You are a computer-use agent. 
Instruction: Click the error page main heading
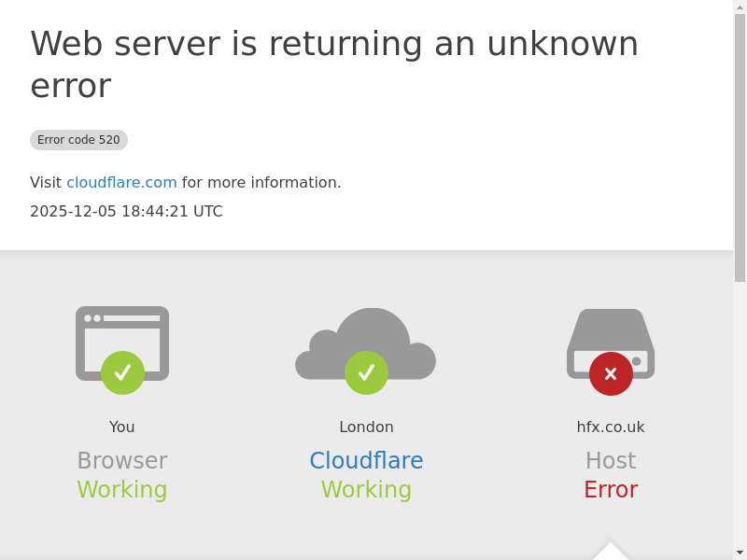coord(334,64)
